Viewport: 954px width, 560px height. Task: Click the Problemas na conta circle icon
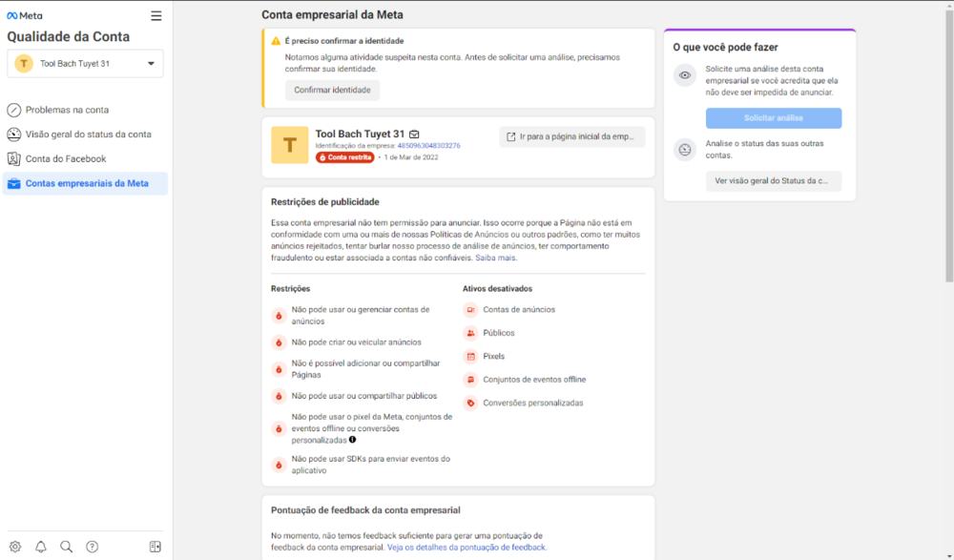14,110
